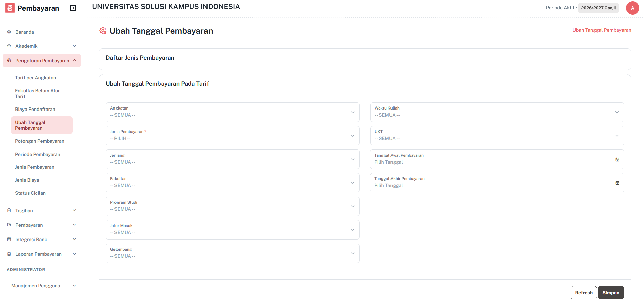Open Periode Pembayaran submenu item

(38, 154)
